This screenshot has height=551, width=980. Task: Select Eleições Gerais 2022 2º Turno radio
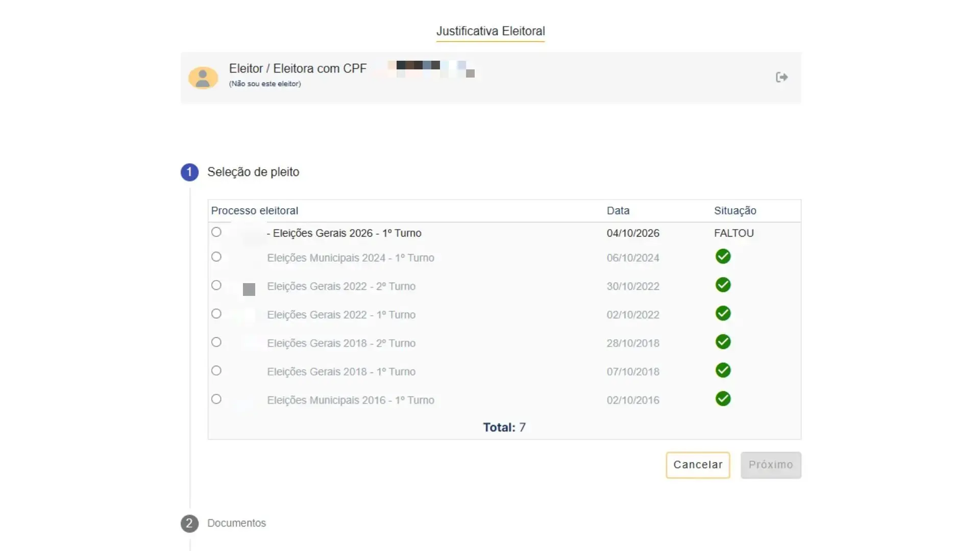pyautogui.click(x=216, y=285)
